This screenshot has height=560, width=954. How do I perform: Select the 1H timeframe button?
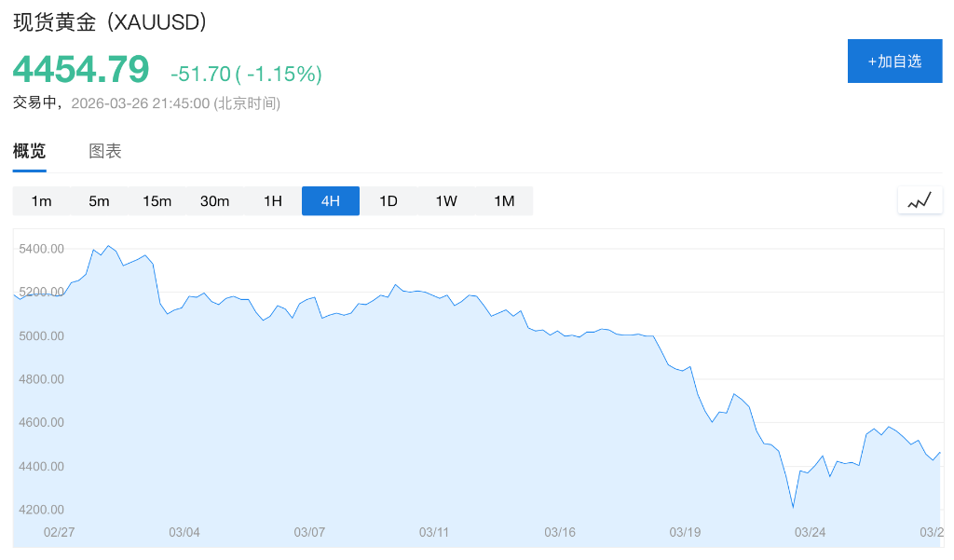[x=272, y=200]
